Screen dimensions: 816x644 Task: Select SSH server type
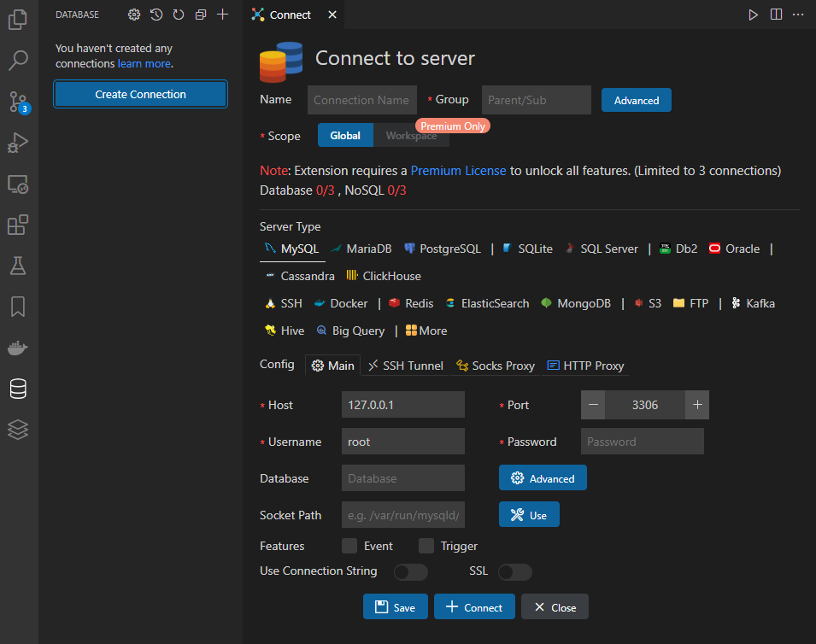[x=284, y=303]
